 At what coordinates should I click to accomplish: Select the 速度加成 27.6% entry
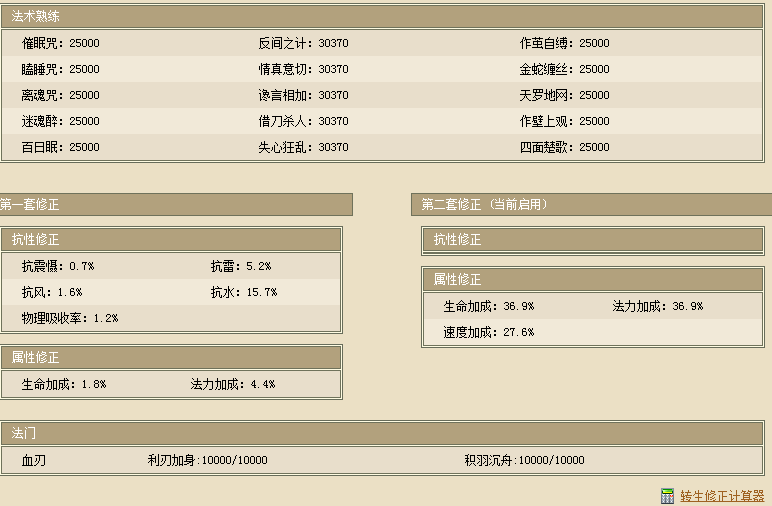tap(488, 333)
